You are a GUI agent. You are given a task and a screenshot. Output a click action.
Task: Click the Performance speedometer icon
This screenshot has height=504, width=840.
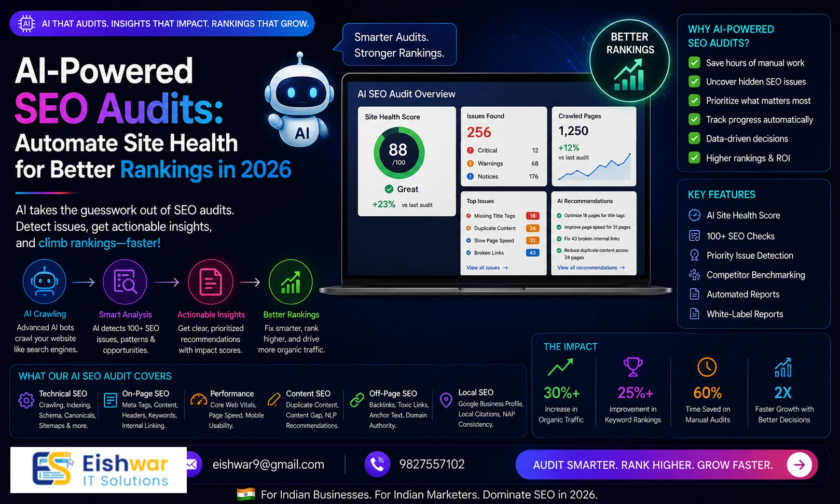(x=199, y=400)
